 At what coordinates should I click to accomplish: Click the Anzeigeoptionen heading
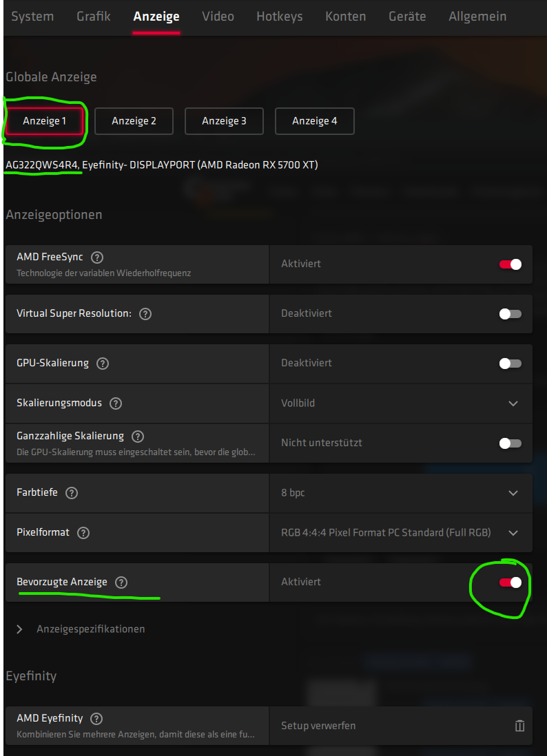tap(54, 215)
